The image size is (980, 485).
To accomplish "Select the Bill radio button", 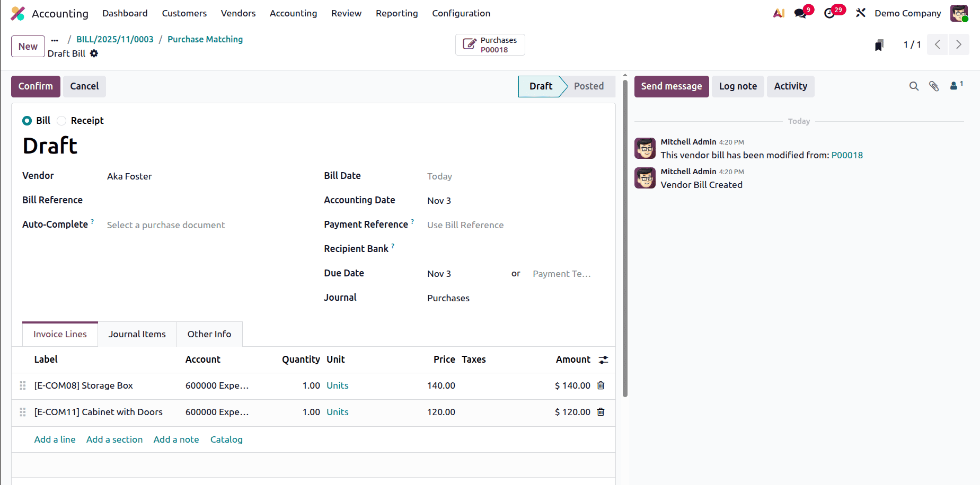I will pos(27,121).
